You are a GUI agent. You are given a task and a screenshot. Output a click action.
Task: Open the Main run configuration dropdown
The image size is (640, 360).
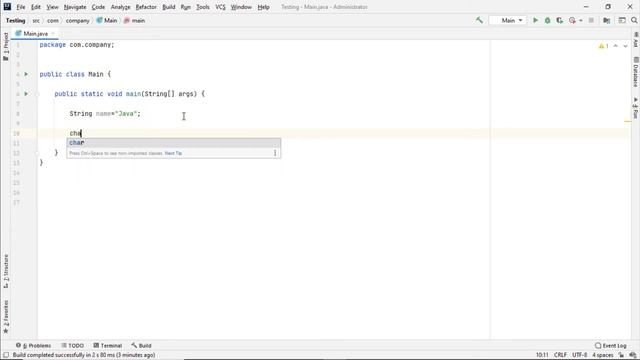[507, 20]
